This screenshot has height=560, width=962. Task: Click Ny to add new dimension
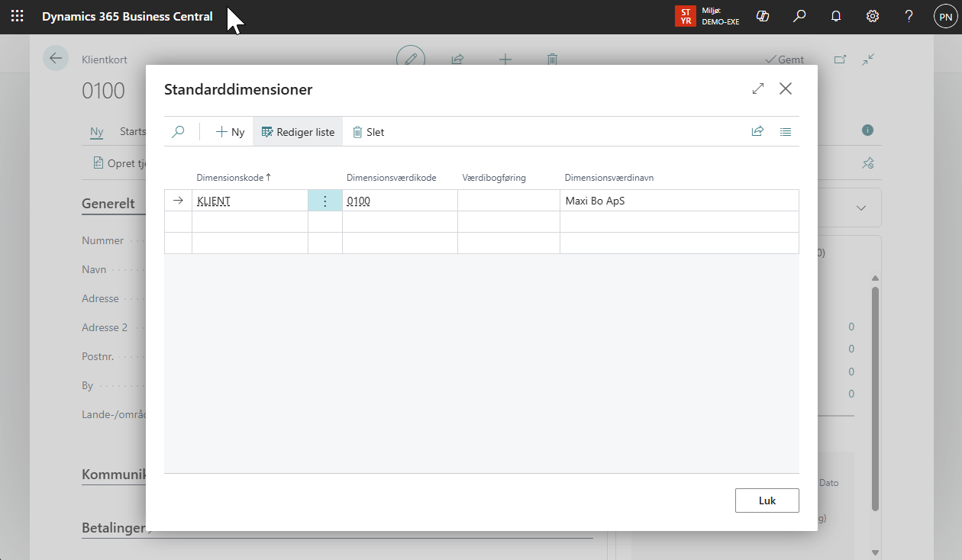point(230,132)
